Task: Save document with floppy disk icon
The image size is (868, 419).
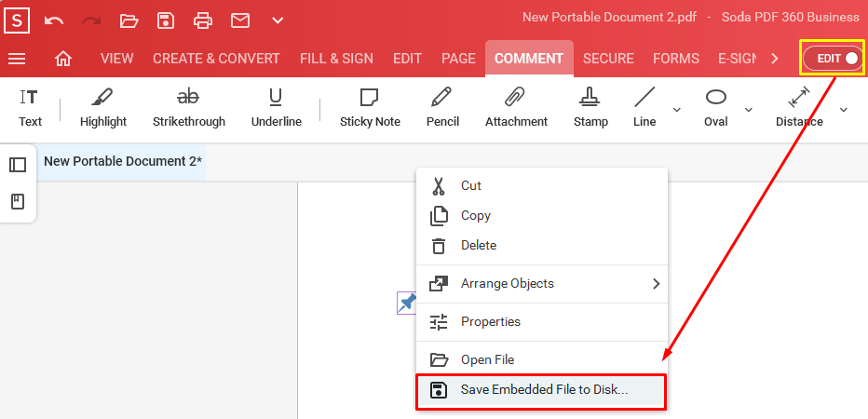Action: click(x=166, y=21)
